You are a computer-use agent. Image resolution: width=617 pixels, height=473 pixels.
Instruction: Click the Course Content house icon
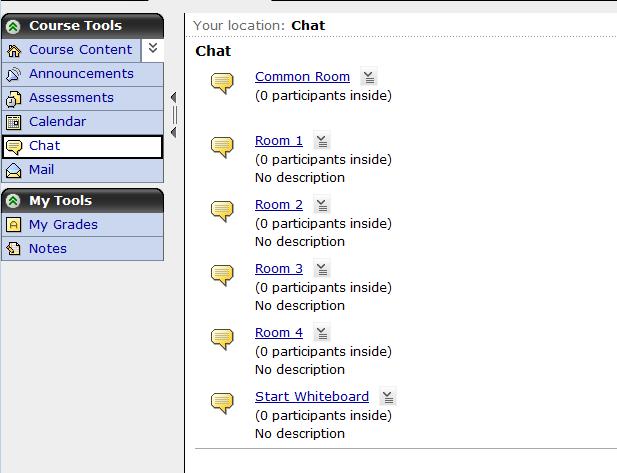pyautogui.click(x=14, y=50)
